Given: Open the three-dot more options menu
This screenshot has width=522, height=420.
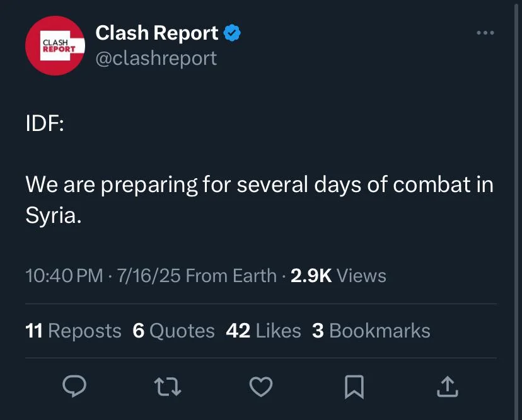Looking at the screenshot, I should 485,33.
